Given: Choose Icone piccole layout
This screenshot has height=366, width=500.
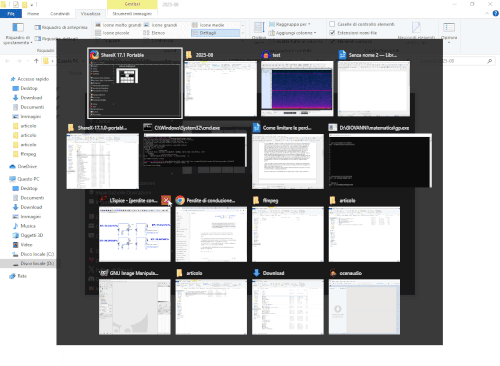Looking at the screenshot, I should tap(112, 33).
